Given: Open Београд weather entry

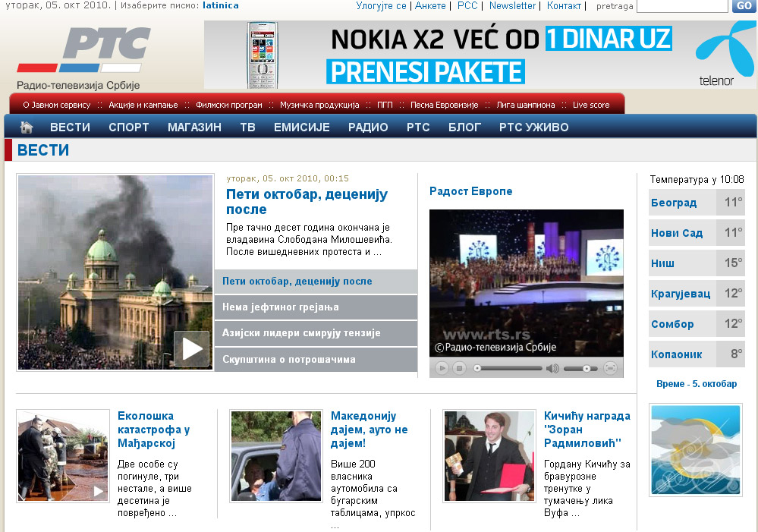Looking at the screenshot, I should point(697,203).
